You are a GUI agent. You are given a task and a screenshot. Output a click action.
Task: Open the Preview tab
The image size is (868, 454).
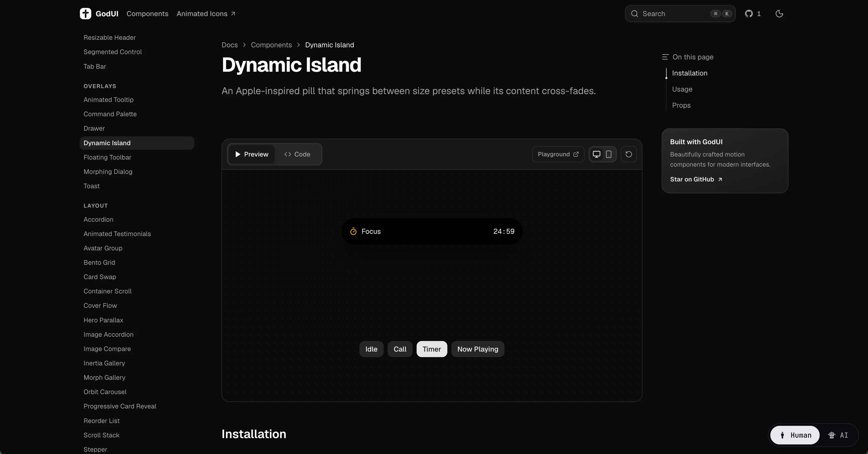tap(251, 154)
